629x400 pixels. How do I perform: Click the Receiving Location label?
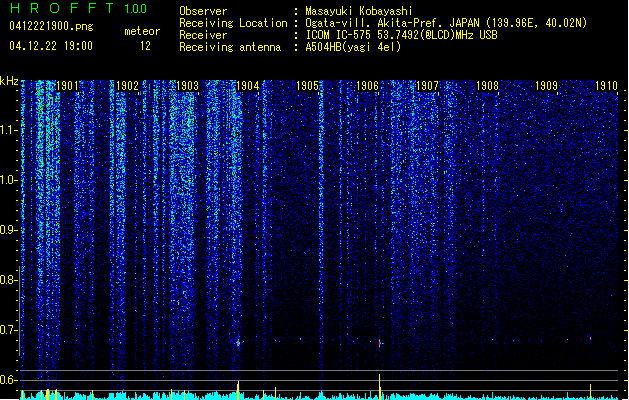click(x=233, y=23)
